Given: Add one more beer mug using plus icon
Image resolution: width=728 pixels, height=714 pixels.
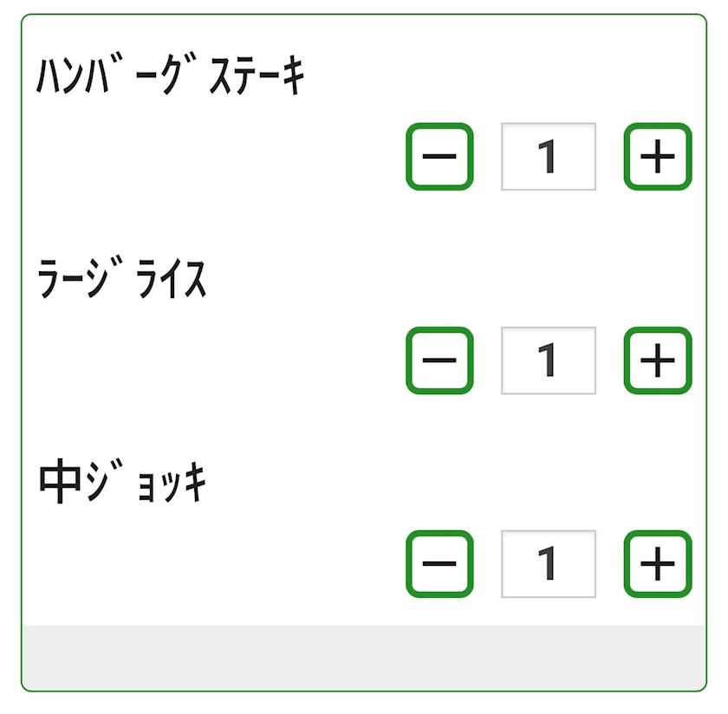Looking at the screenshot, I should point(658,563).
